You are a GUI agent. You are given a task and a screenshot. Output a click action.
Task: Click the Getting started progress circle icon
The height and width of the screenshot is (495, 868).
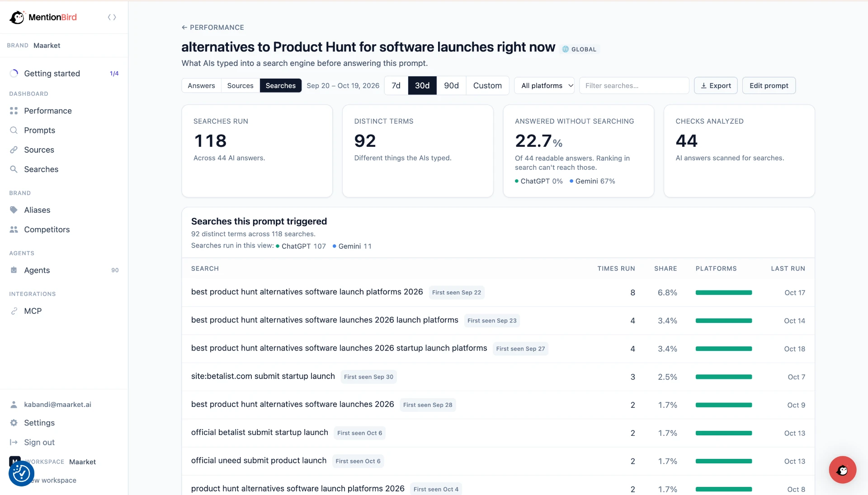pyautogui.click(x=14, y=73)
